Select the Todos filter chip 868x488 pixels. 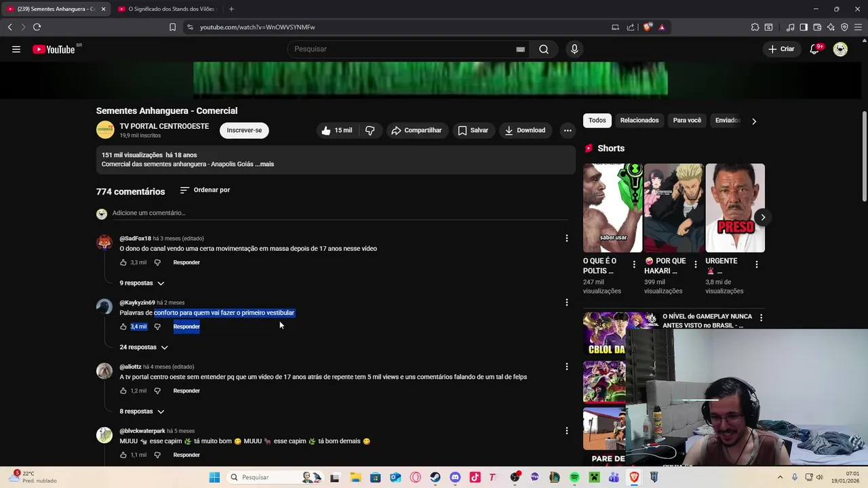pos(597,121)
